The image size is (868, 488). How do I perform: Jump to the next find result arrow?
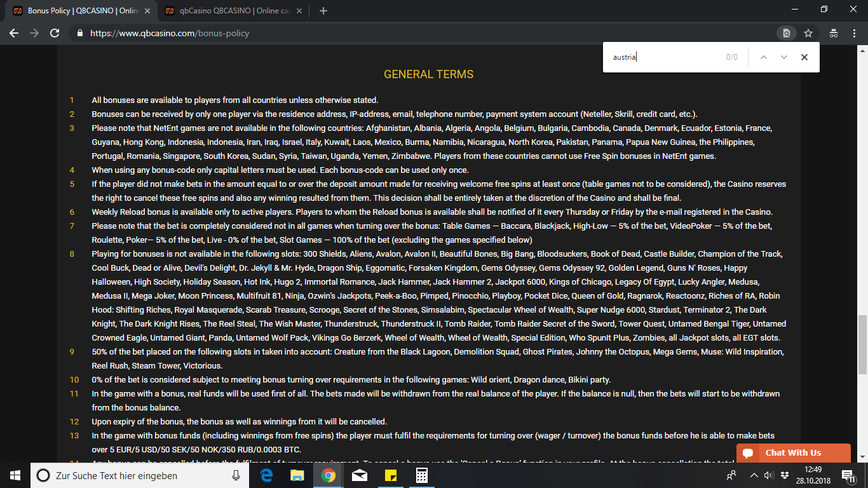coord(784,57)
